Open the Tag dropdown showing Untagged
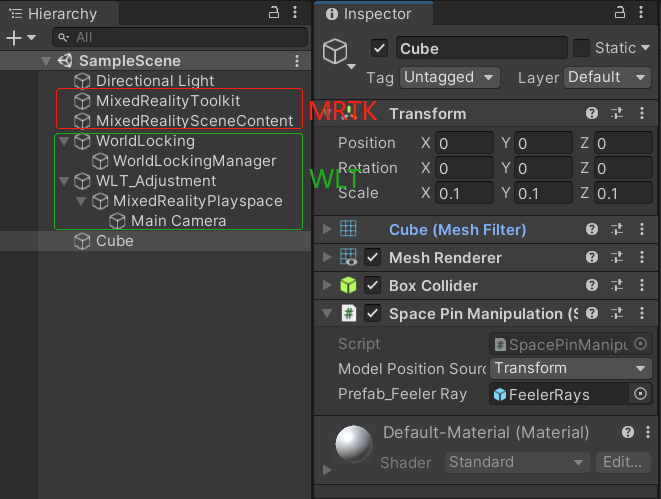661x499 pixels. click(x=450, y=77)
